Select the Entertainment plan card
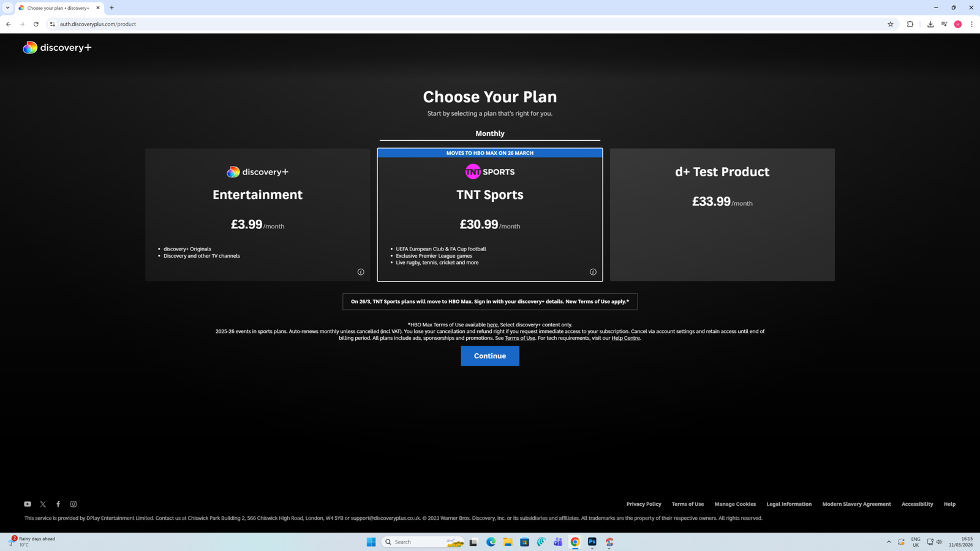Image resolution: width=980 pixels, height=551 pixels. tap(257, 214)
